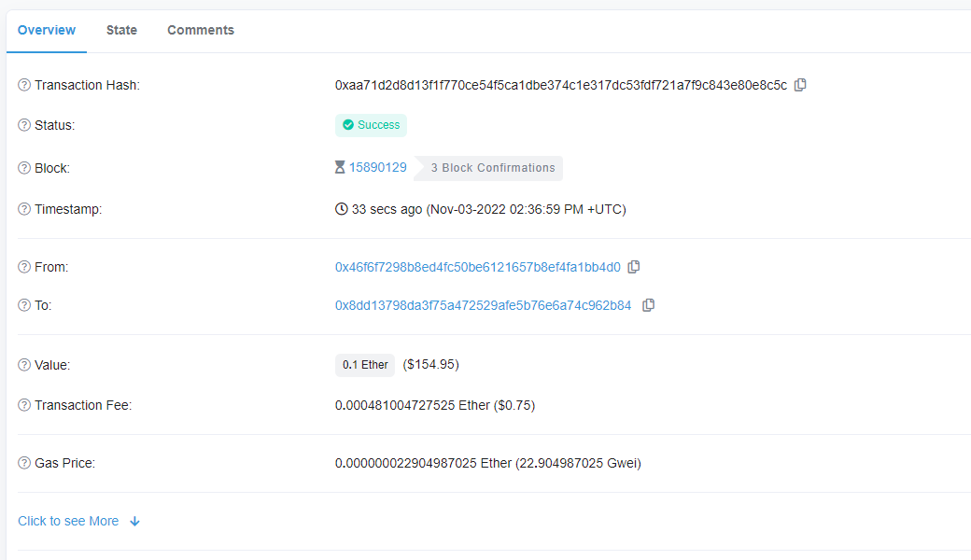Screen dimensions: 971x560
Task: Click help icon beside Block
Action: point(24,168)
